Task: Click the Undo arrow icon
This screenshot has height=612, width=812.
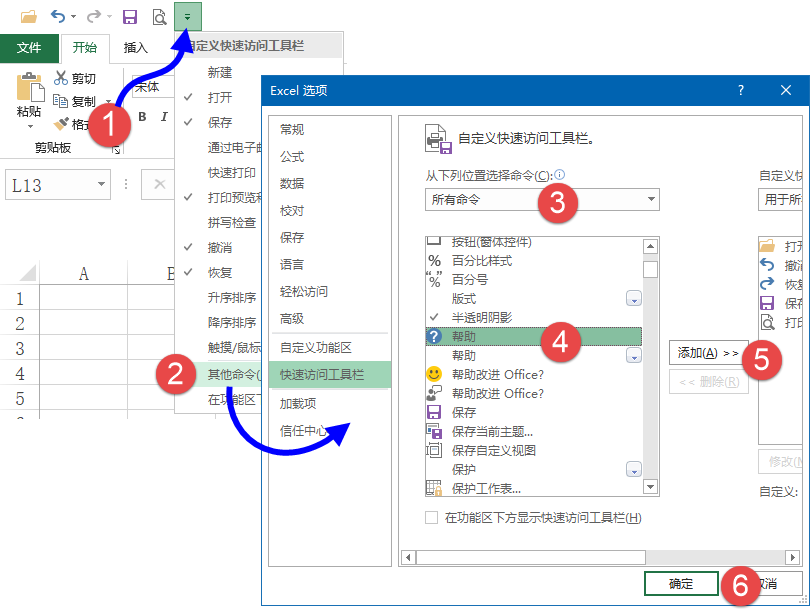Action: 57,17
